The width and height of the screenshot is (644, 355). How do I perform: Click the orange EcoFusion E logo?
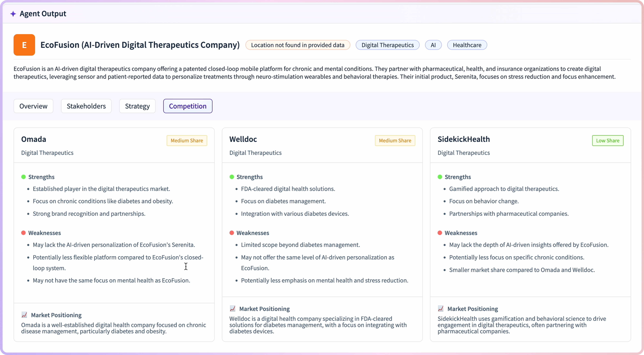[24, 45]
